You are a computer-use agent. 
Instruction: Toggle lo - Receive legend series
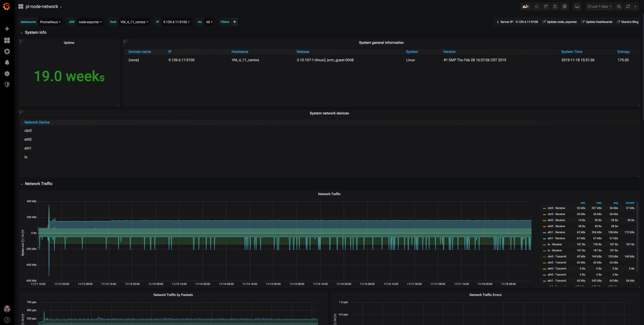[x=555, y=244]
